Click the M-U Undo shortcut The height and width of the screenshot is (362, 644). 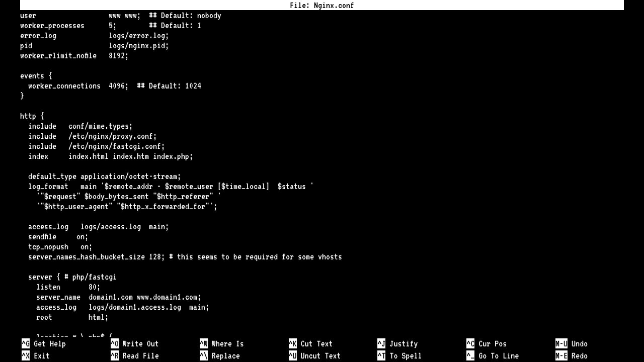[x=572, y=344]
